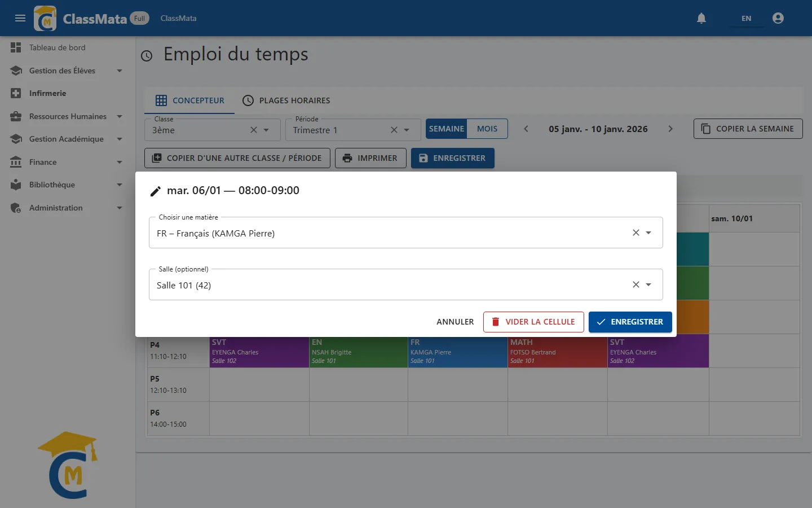
Task: Select the Mois view toggle
Action: click(487, 129)
